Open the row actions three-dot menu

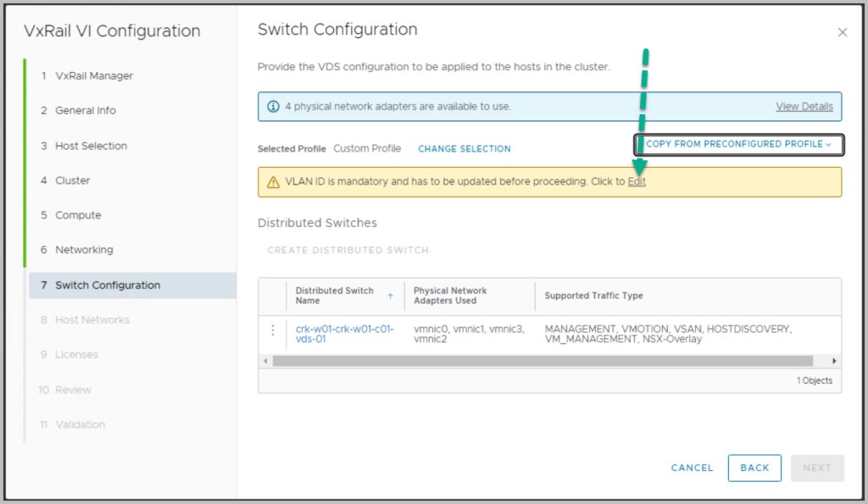[x=272, y=330]
